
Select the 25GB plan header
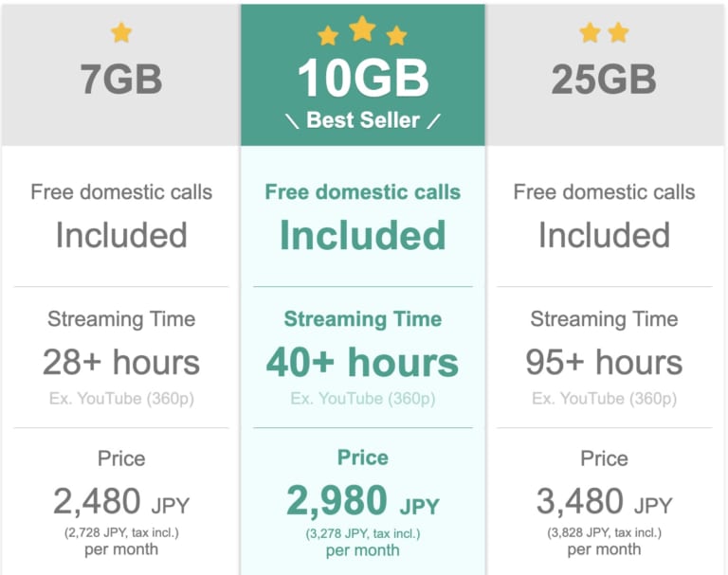(x=604, y=80)
